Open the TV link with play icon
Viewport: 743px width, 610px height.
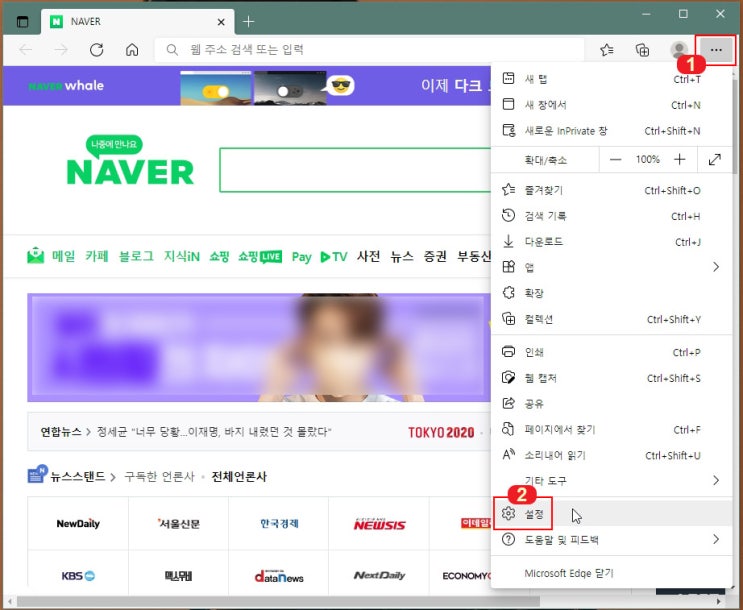334,257
